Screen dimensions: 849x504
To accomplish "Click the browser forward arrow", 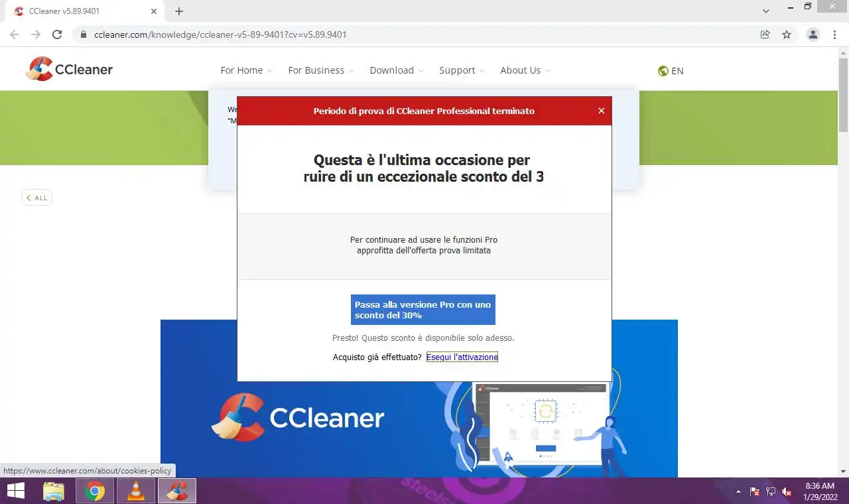I will point(36,34).
